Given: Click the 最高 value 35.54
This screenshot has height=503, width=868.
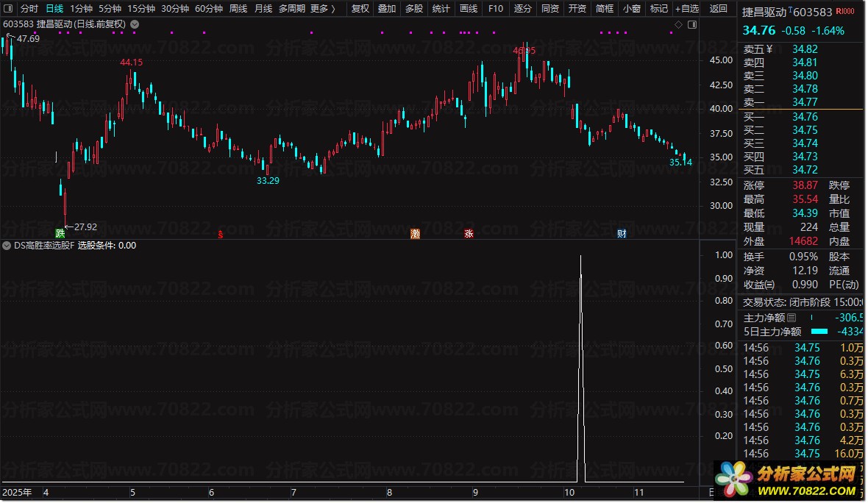Looking at the screenshot, I should (x=804, y=199).
